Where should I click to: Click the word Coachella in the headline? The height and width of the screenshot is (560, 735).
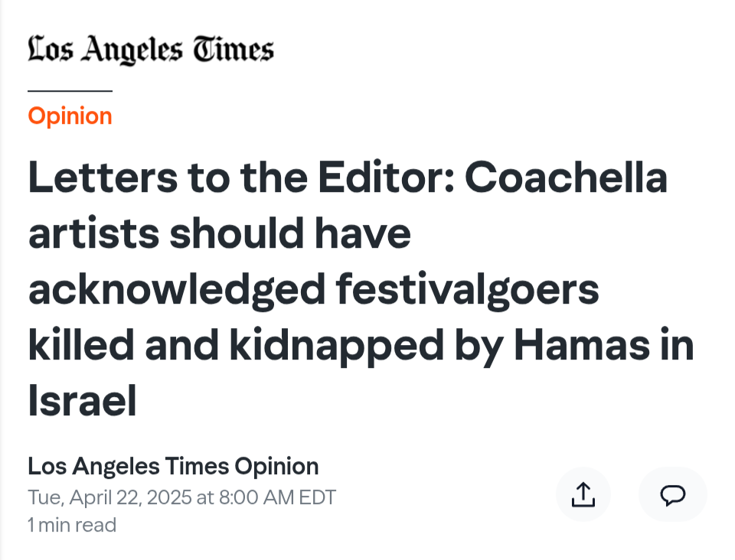(566, 177)
